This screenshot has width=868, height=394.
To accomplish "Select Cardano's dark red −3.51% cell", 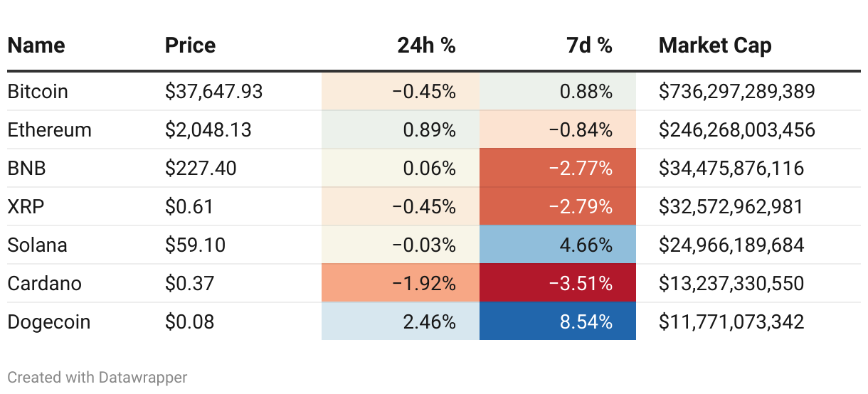I will click(558, 283).
